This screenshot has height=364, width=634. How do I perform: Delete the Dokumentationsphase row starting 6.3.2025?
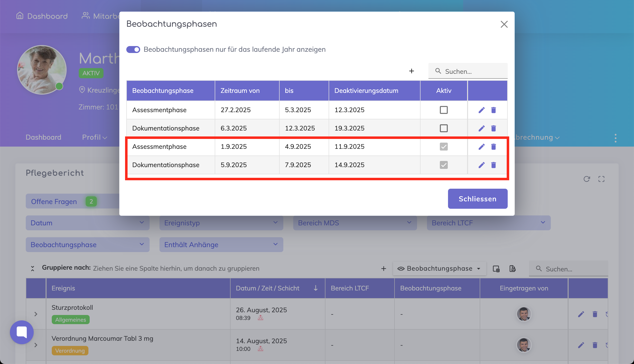pyautogui.click(x=493, y=128)
